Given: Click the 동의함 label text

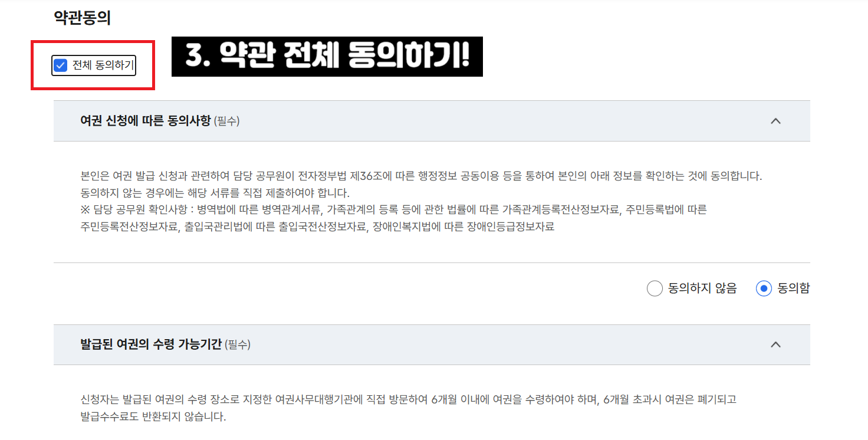Looking at the screenshot, I should pyautogui.click(x=794, y=288).
